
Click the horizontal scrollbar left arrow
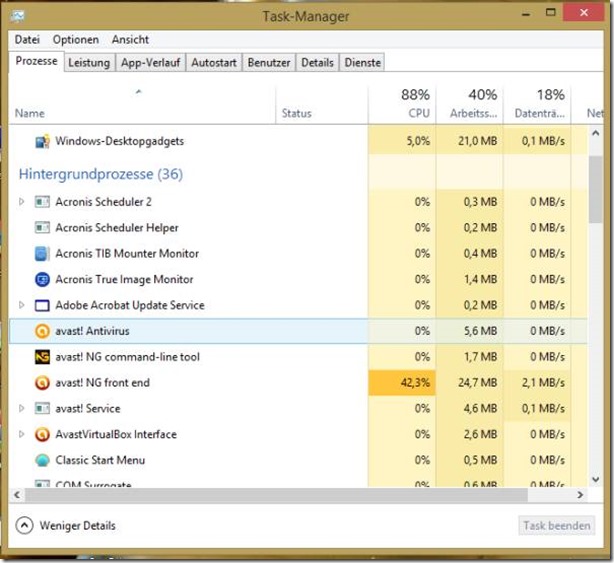coord(17,495)
